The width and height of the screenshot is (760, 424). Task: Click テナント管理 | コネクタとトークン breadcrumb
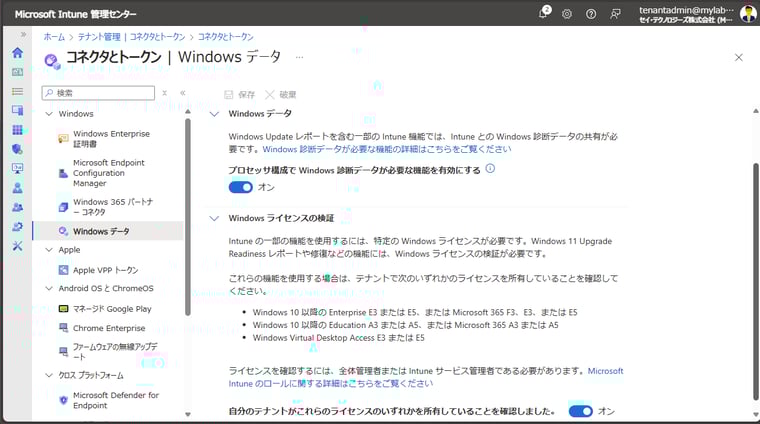131,37
